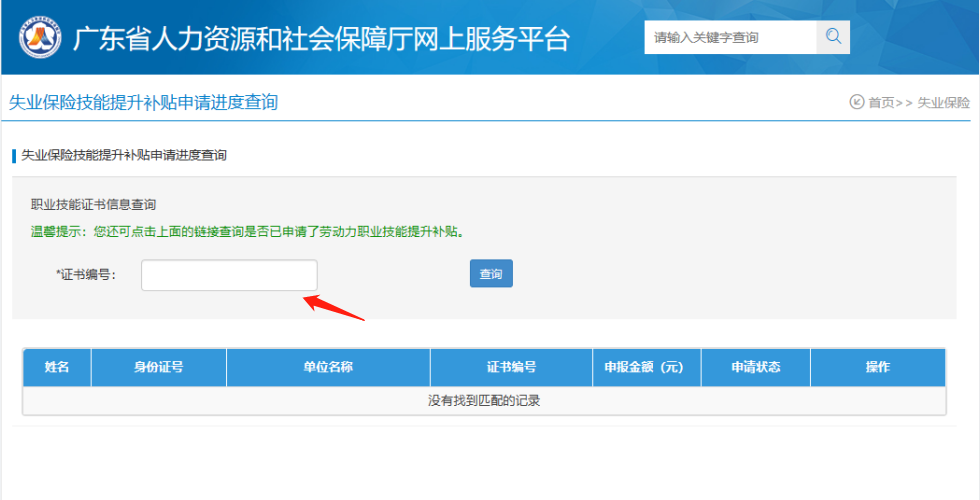
Task: Click the 操作 column header
Action: pos(877,367)
